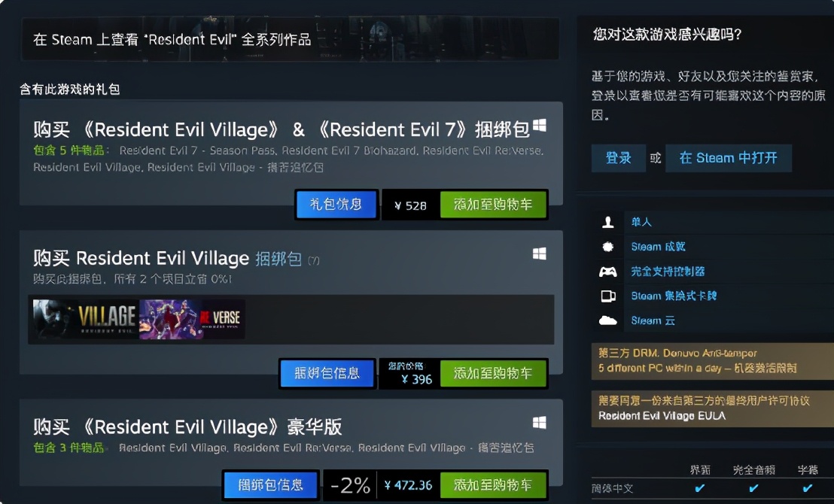The width and height of the screenshot is (834, 504).
Task: Click the 登录 login button
Action: 619,158
